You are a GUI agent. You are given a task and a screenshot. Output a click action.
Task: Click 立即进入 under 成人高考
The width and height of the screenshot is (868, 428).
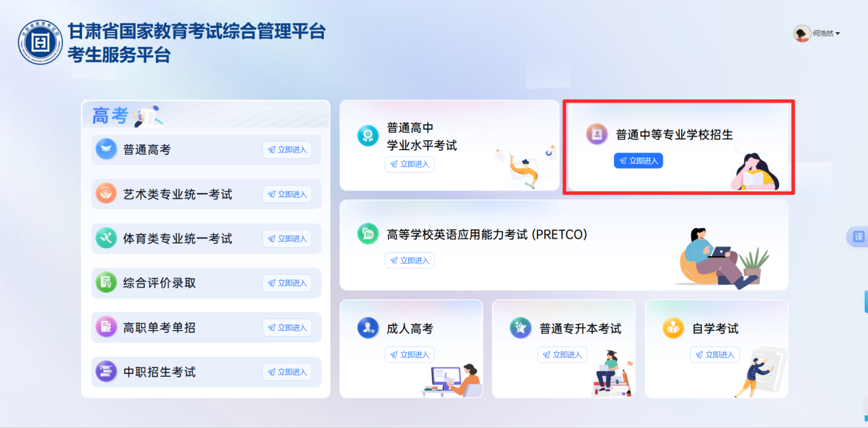[x=409, y=355]
